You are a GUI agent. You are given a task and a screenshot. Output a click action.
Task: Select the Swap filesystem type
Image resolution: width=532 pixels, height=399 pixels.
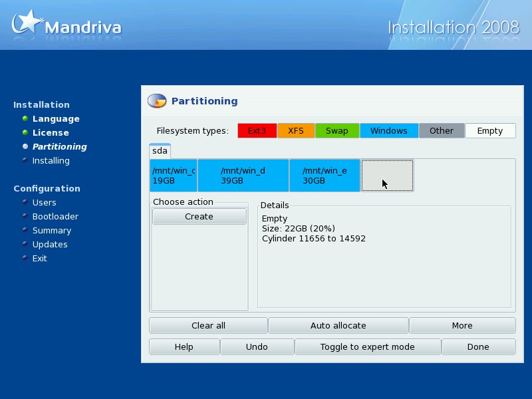click(x=337, y=130)
